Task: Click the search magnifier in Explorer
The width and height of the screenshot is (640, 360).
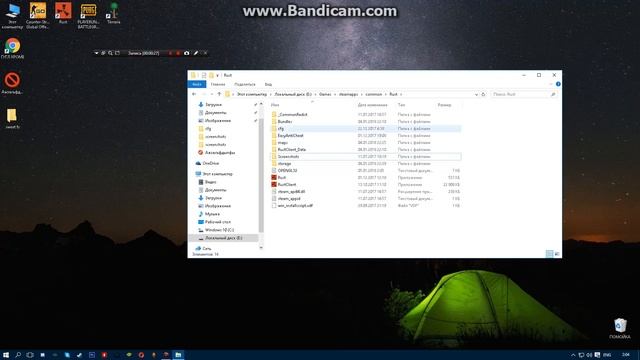Action: pyautogui.click(x=553, y=94)
